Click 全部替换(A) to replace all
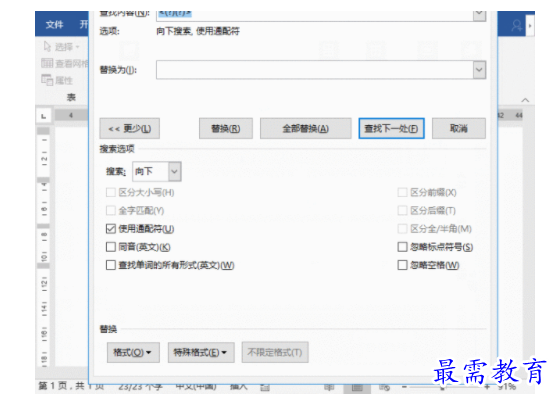Screen dimensions: 555x403 point(305,128)
